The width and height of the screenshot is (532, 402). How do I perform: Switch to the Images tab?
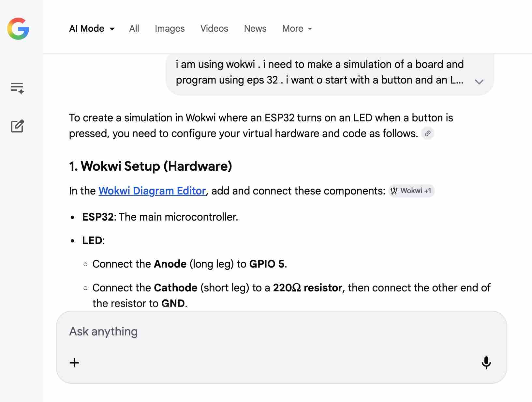170,29
